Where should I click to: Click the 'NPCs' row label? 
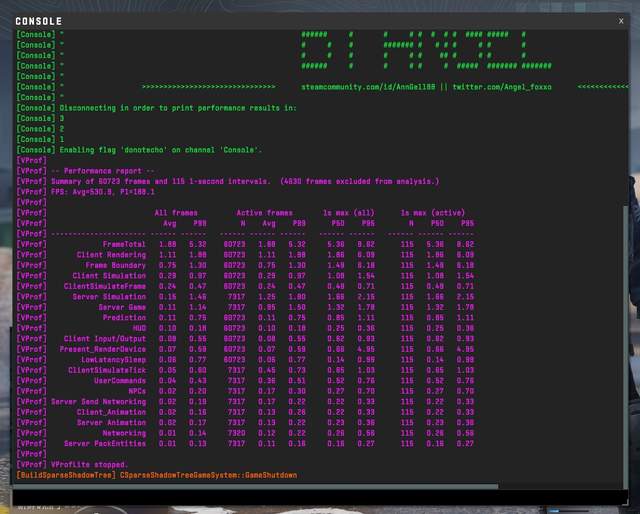[137, 391]
